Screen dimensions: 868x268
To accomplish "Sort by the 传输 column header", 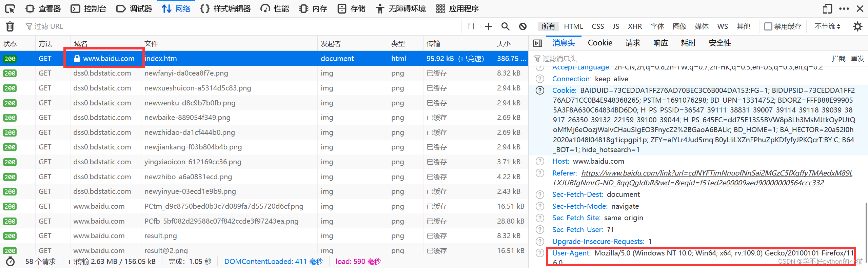I will [458, 44].
